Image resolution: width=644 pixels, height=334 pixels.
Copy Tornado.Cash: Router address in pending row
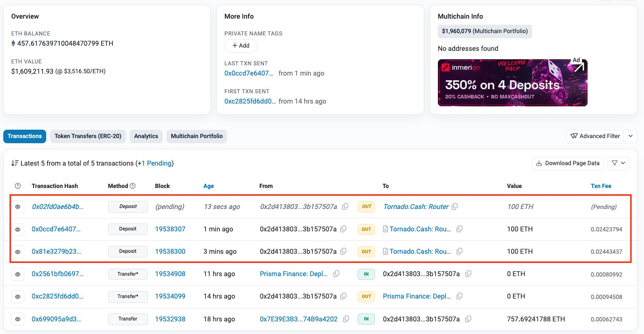tap(454, 207)
